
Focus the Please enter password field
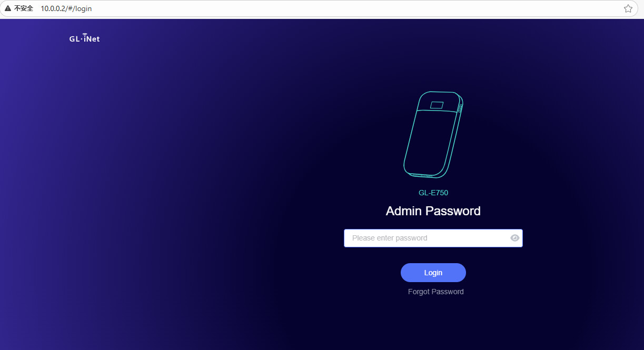[433, 238]
